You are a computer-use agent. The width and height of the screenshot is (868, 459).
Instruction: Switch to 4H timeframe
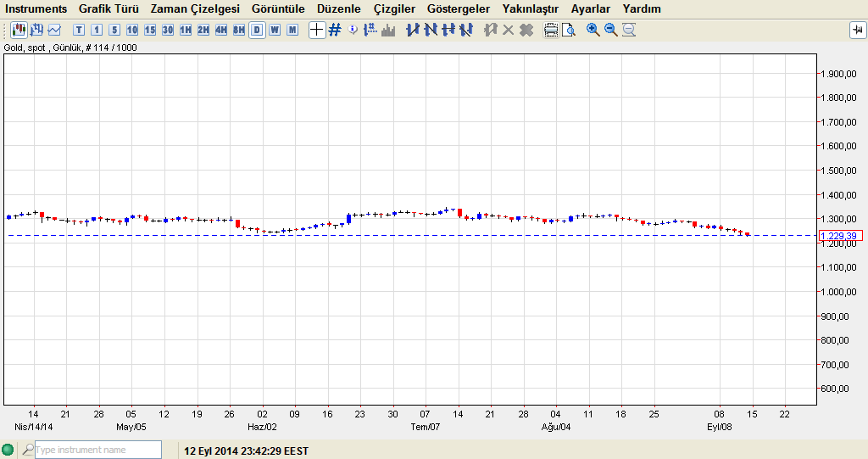tap(221, 30)
